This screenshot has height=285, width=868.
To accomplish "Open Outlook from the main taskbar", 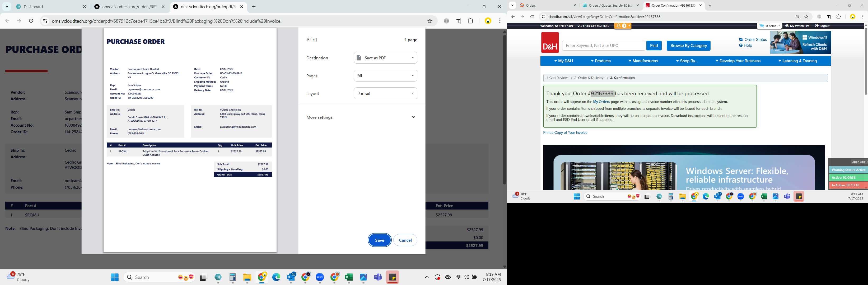I will pos(291,277).
